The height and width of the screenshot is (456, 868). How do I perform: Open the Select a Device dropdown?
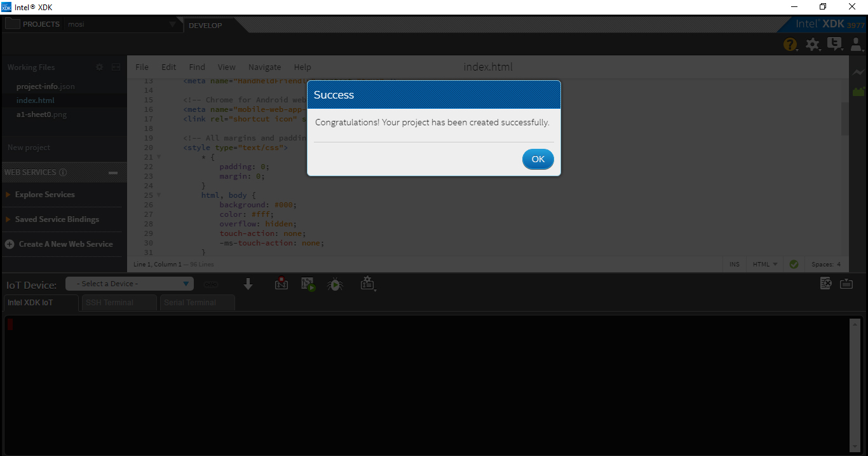click(130, 284)
